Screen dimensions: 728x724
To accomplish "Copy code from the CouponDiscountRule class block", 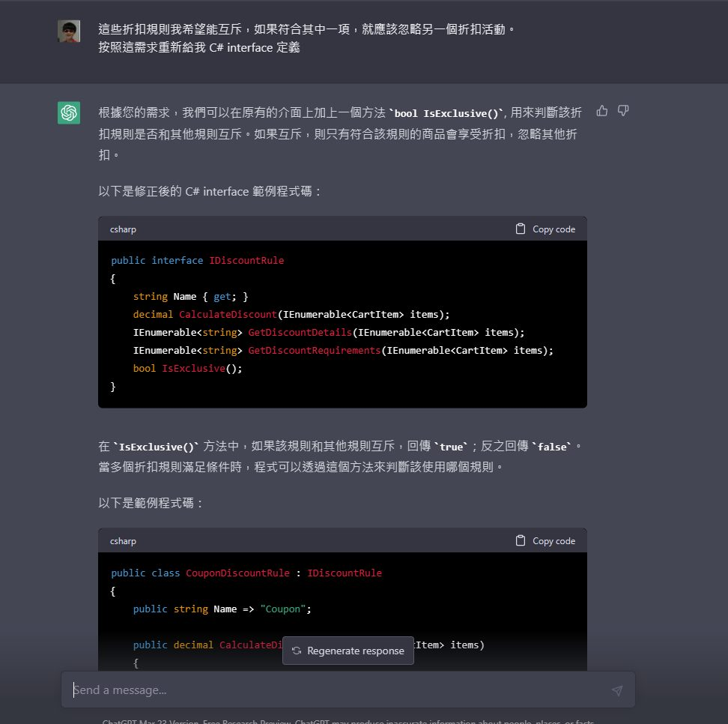I will pos(545,541).
